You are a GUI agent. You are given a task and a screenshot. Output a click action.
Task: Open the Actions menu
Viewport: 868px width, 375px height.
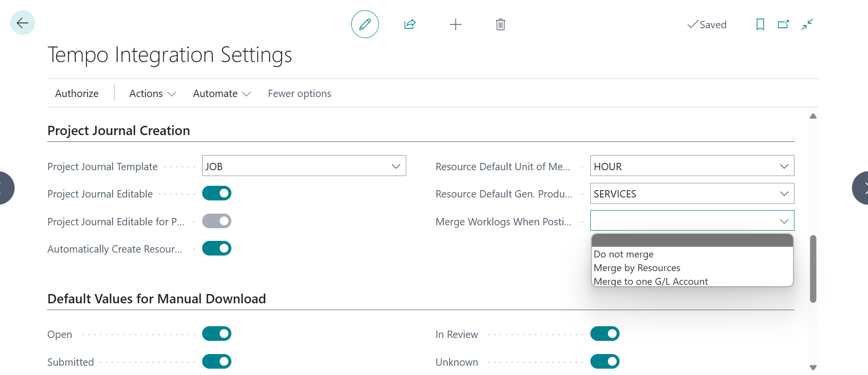point(152,94)
